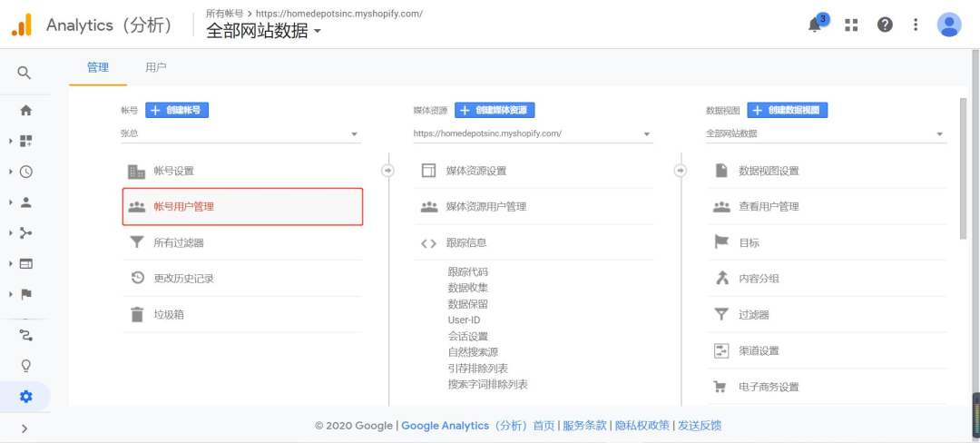Open Discover lightbulb icon in sidebar

25,366
